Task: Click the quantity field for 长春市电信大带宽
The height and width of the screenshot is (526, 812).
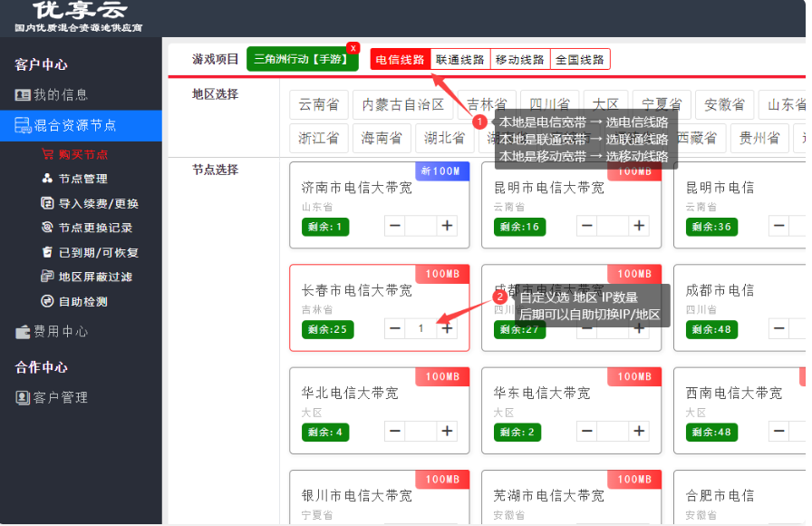Action: (420, 328)
